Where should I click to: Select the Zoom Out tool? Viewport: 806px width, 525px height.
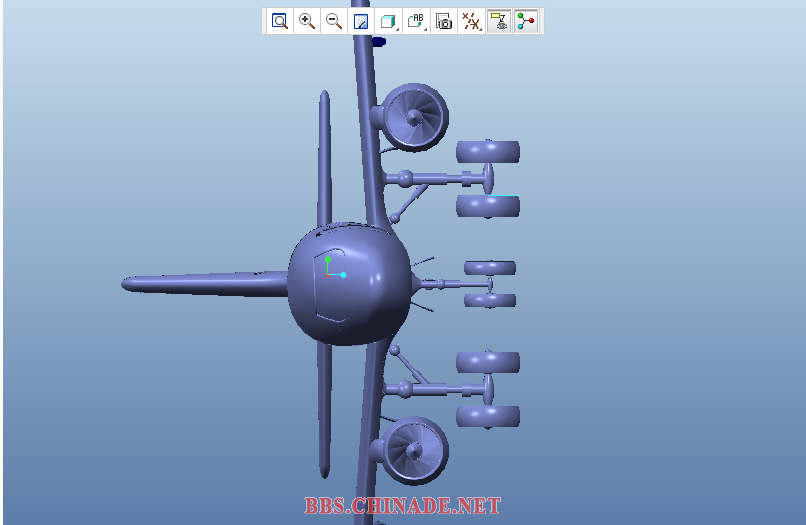(334, 22)
